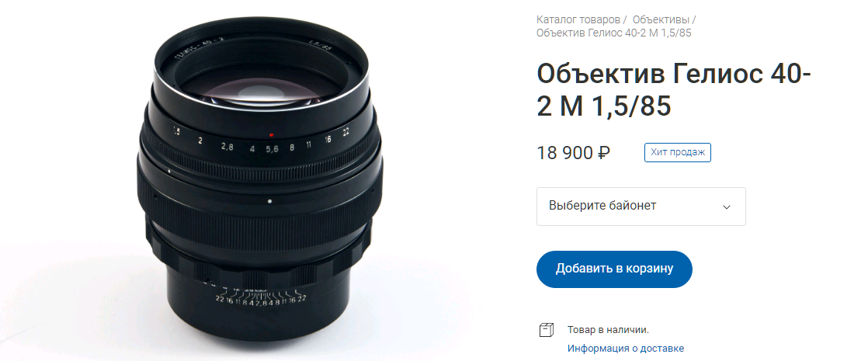Open the Информация о доставке link
868x361 pixels.
coord(626,349)
